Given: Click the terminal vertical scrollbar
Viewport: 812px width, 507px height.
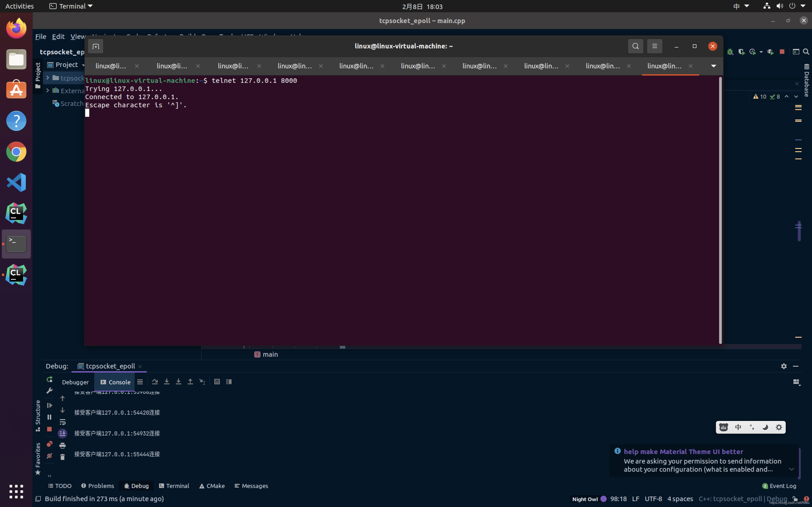Looking at the screenshot, I should pyautogui.click(x=720, y=210).
